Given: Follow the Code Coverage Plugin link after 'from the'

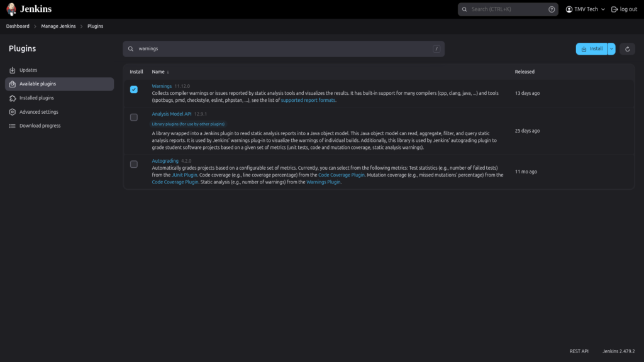Looking at the screenshot, I should [341, 175].
